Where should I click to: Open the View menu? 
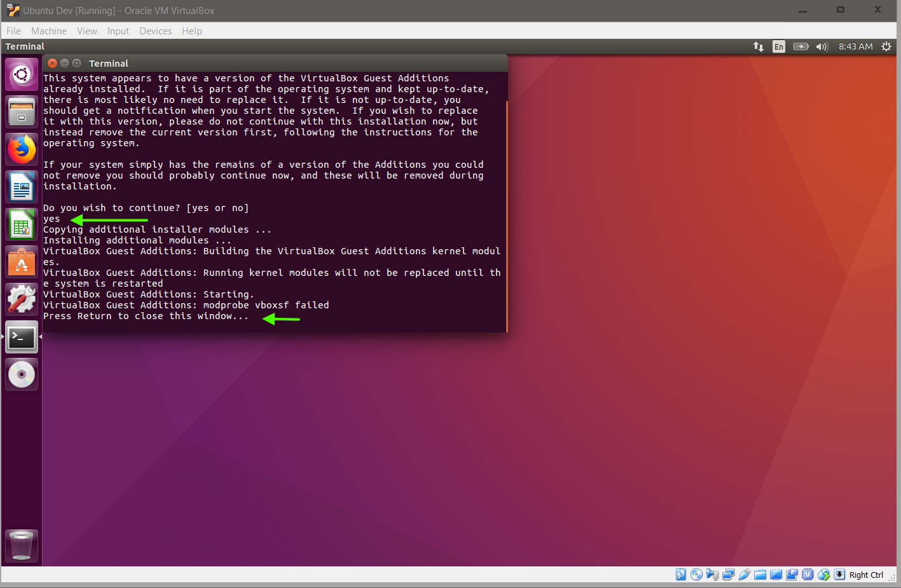coord(87,31)
